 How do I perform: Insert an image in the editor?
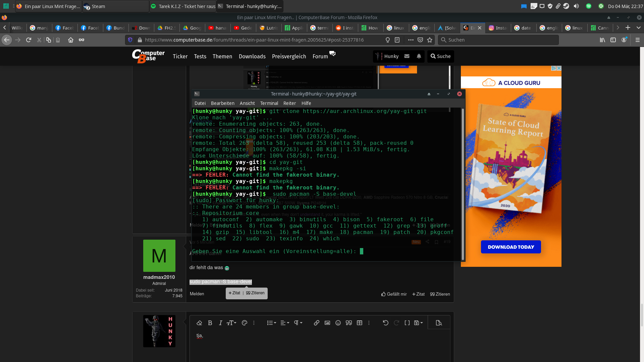pos(327,323)
